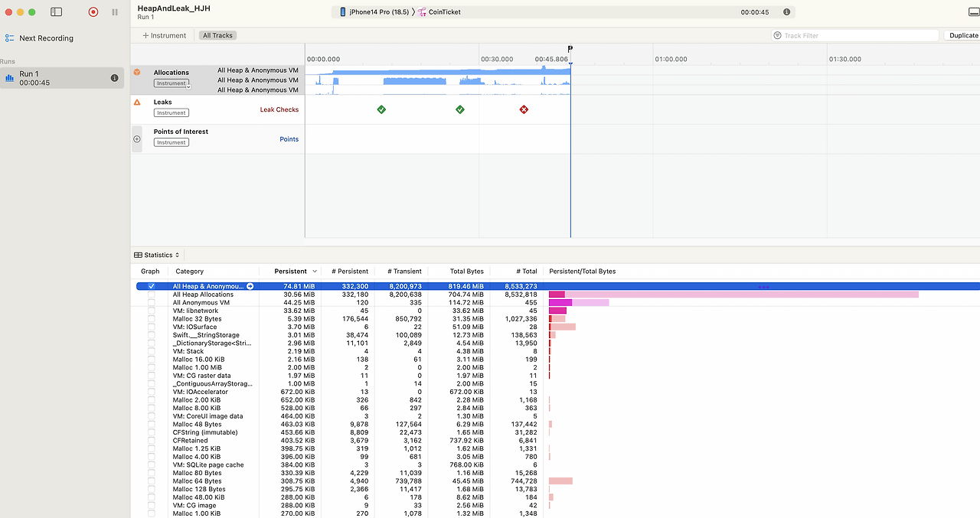Viewport: 980px width, 518px height.
Task: Click the HeapAndLeak_HJH document title
Action: pyautogui.click(x=174, y=8)
